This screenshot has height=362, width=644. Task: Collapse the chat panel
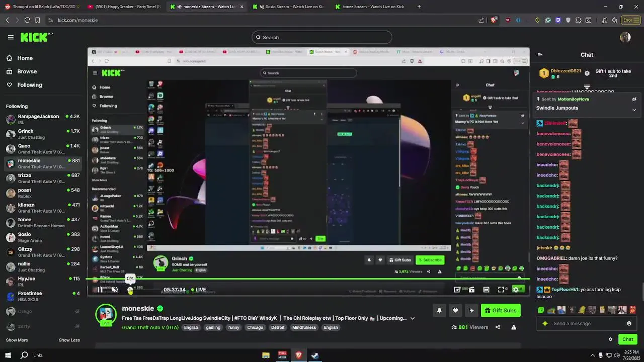(540, 55)
